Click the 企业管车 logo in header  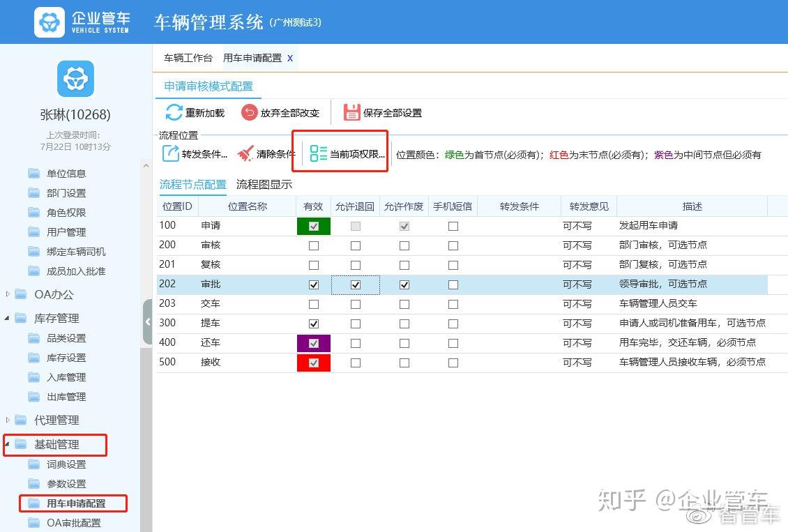(x=50, y=22)
